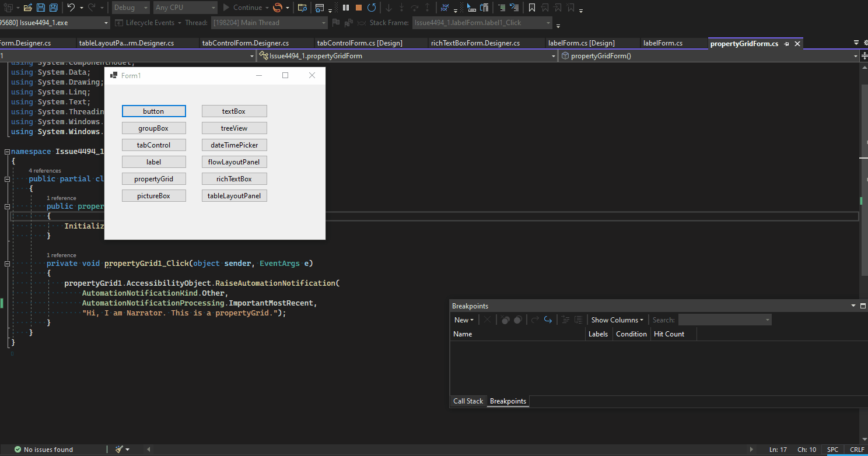The width and height of the screenshot is (868, 456).
Task: Click the richTextBox button in Form1
Action: [234, 179]
